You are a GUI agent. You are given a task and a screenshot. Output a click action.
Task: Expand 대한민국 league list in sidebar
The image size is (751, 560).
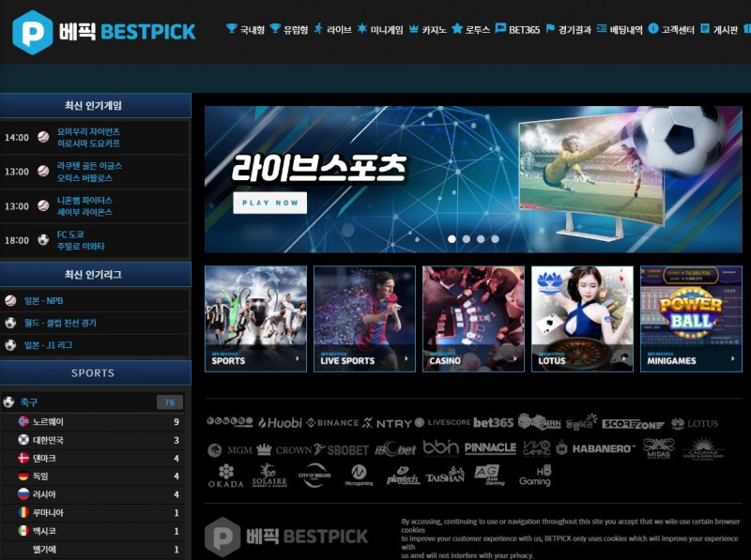click(x=94, y=440)
